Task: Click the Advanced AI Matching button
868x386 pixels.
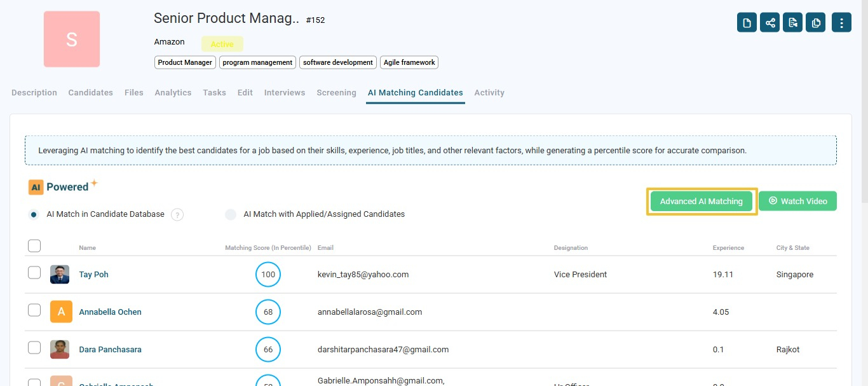Action: click(x=701, y=202)
